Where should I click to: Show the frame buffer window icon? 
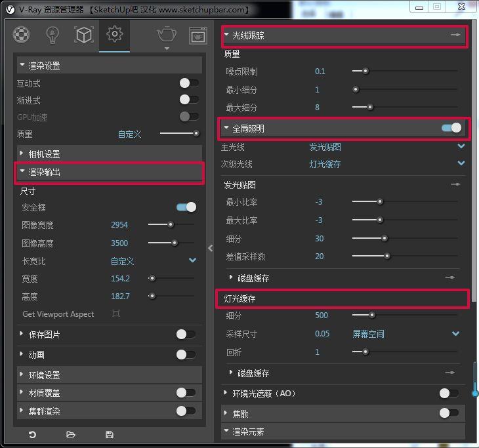pyautogui.click(x=198, y=36)
